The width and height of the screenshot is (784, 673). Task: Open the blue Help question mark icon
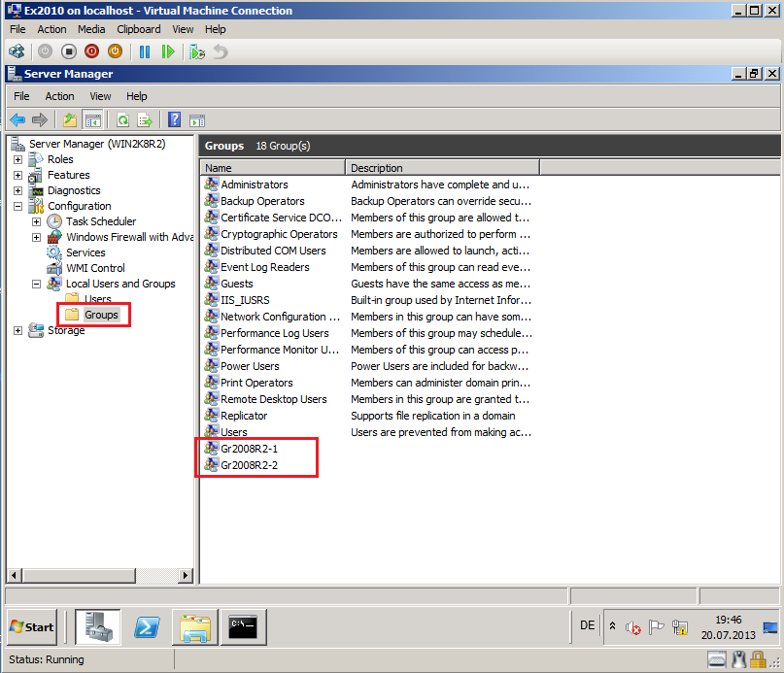coord(175,120)
